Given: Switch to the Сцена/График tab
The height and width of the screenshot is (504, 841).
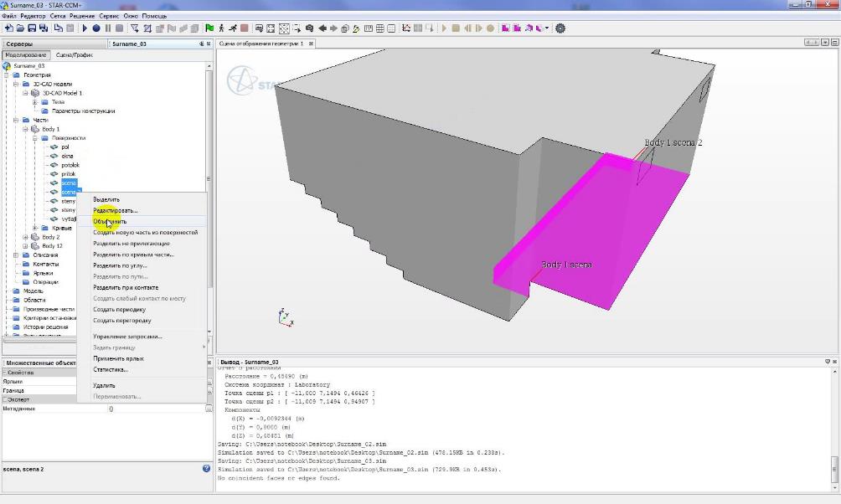Looking at the screenshot, I should (x=75, y=54).
